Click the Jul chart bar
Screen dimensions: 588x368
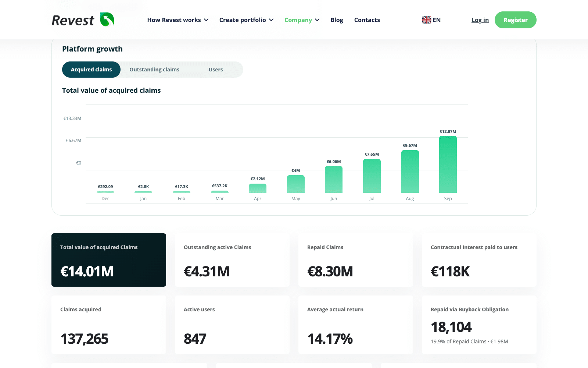pos(372,176)
